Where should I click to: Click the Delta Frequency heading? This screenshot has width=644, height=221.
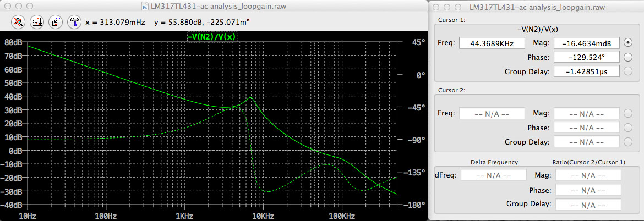pos(494,162)
